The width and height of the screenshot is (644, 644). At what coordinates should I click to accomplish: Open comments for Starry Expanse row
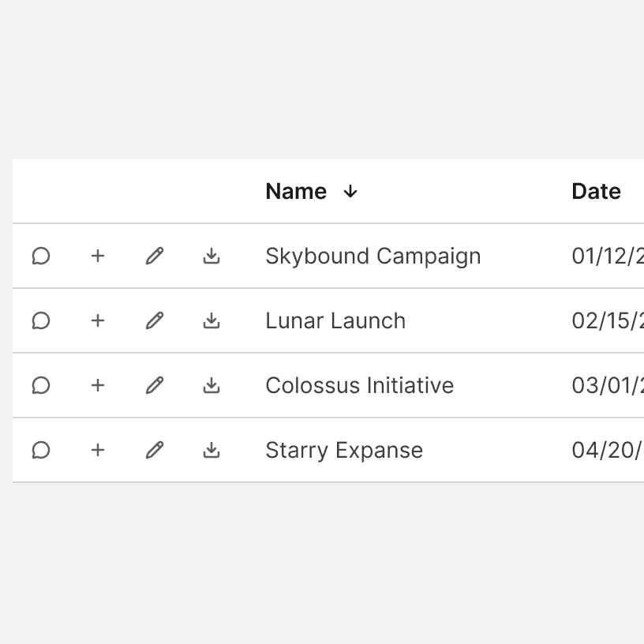coord(41,450)
